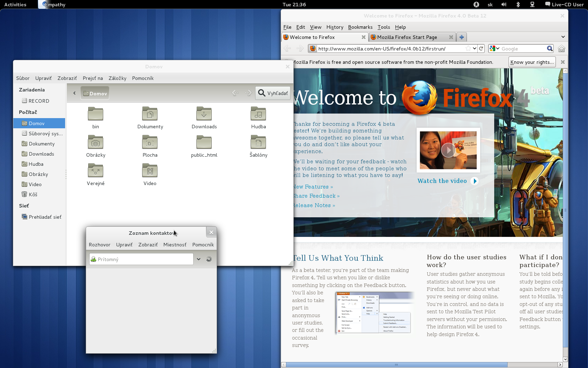Open the Firefox History menu
The height and width of the screenshot is (368, 588).
[x=335, y=27]
